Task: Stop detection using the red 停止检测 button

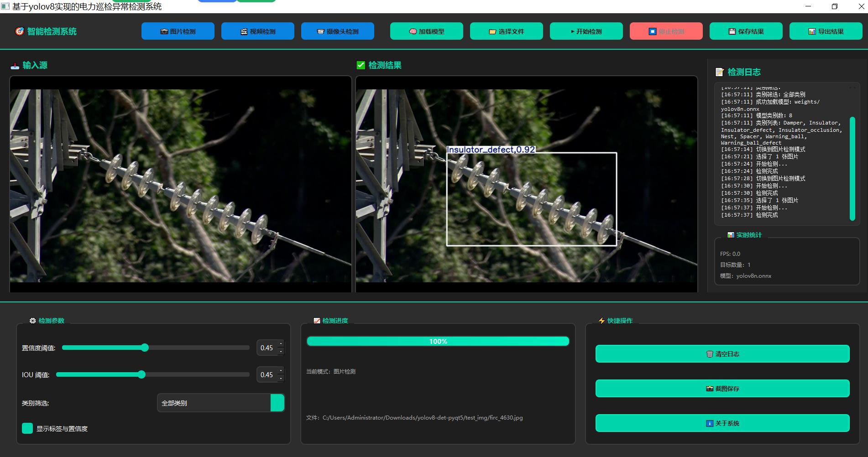Action: (x=666, y=31)
